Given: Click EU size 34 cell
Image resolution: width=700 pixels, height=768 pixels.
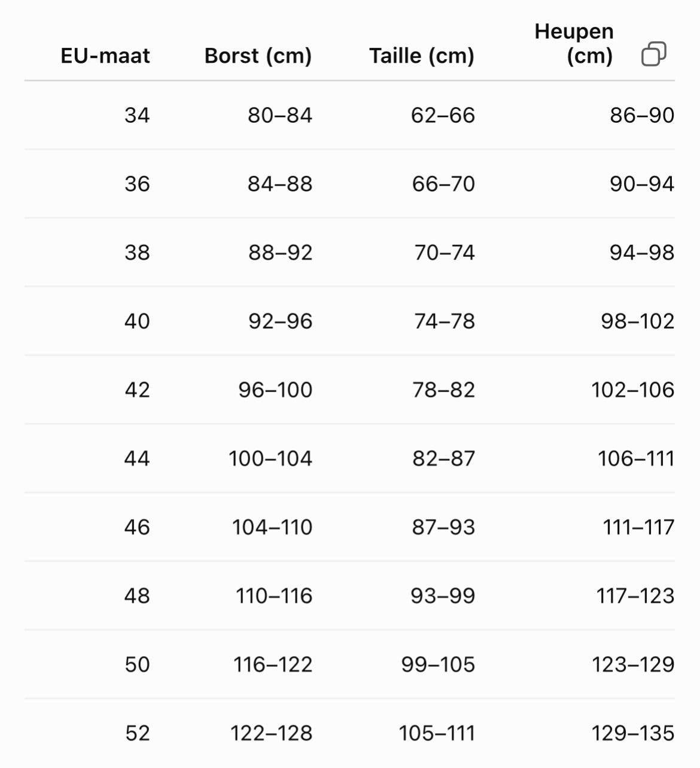Looking at the screenshot, I should point(137,115).
